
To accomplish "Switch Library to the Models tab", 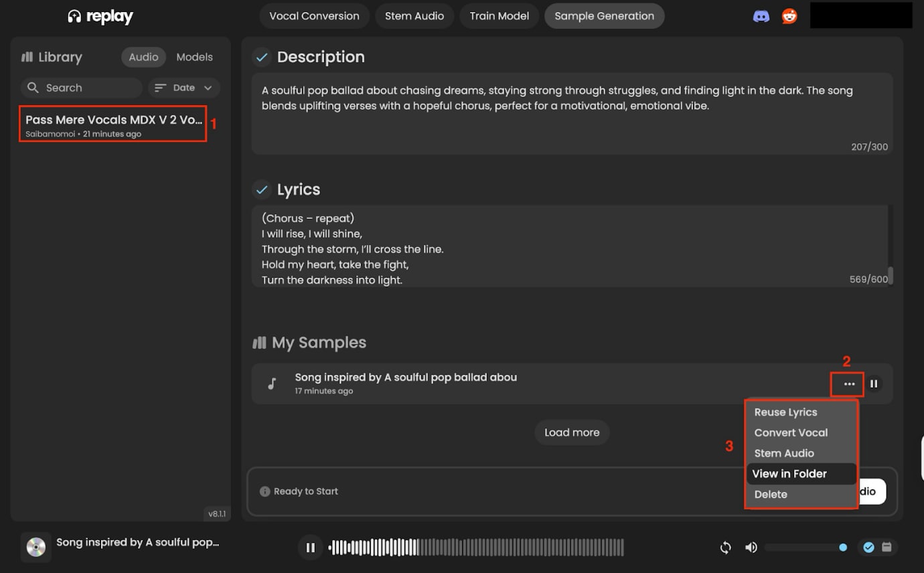I will click(194, 58).
